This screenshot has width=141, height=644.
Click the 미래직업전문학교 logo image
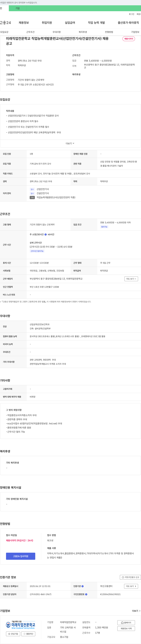click(21, 625)
